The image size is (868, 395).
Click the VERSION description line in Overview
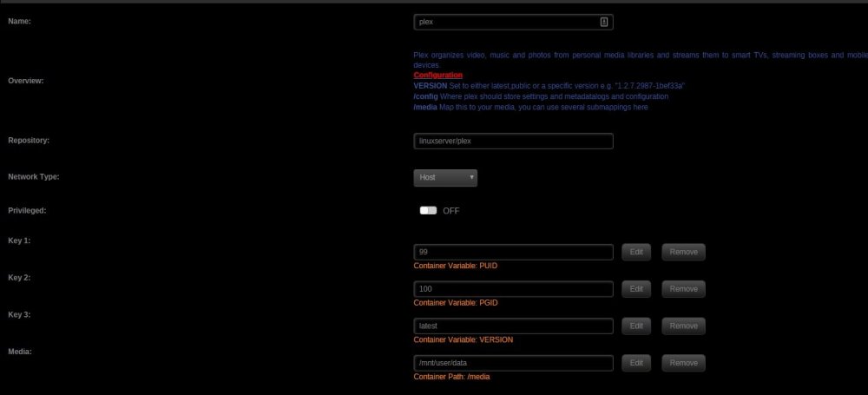pos(549,87)
